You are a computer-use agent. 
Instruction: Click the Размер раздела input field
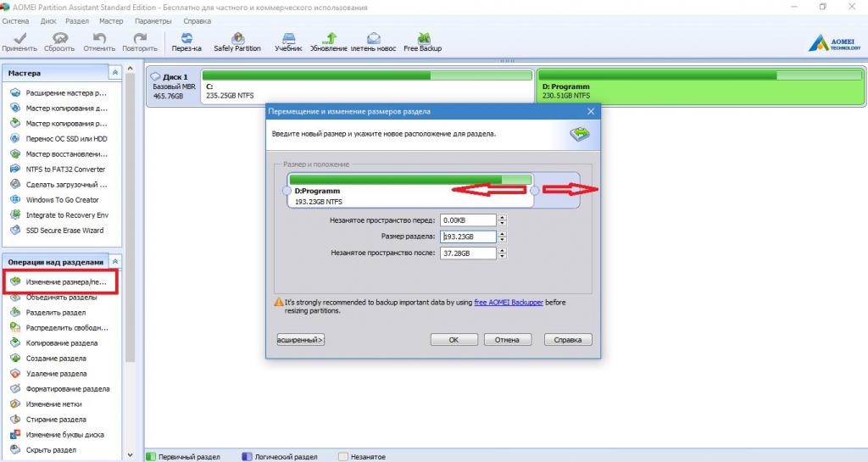tap(468, 237)
